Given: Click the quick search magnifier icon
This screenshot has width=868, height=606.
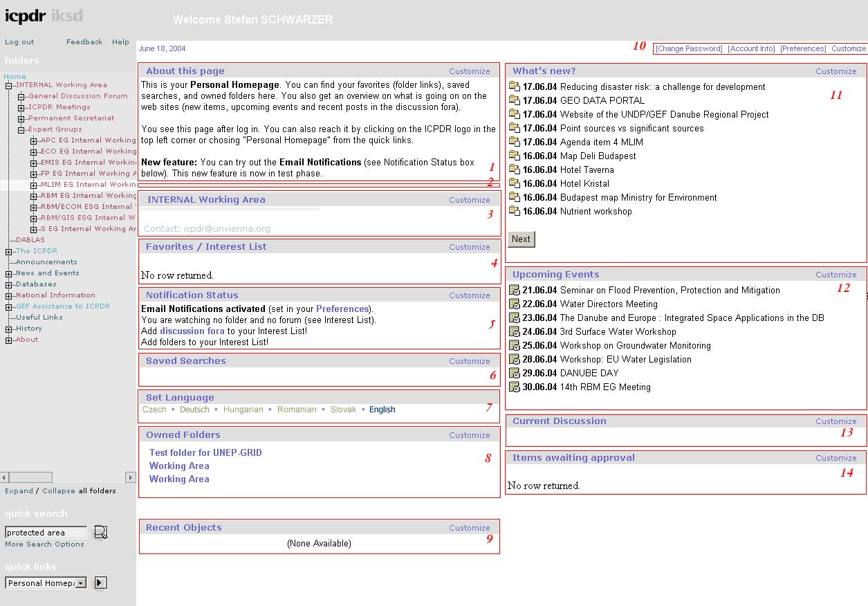Looking at the screenshot, I should coord(100,532).
